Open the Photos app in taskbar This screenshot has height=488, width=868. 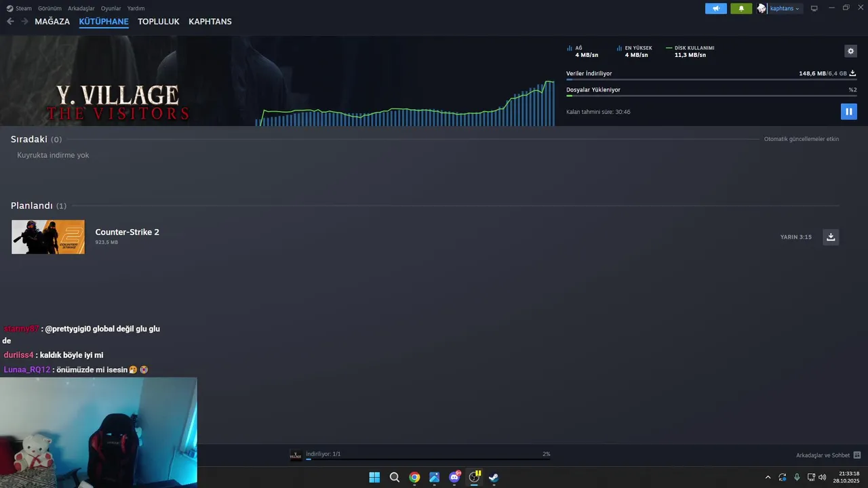tap(434, 477)
